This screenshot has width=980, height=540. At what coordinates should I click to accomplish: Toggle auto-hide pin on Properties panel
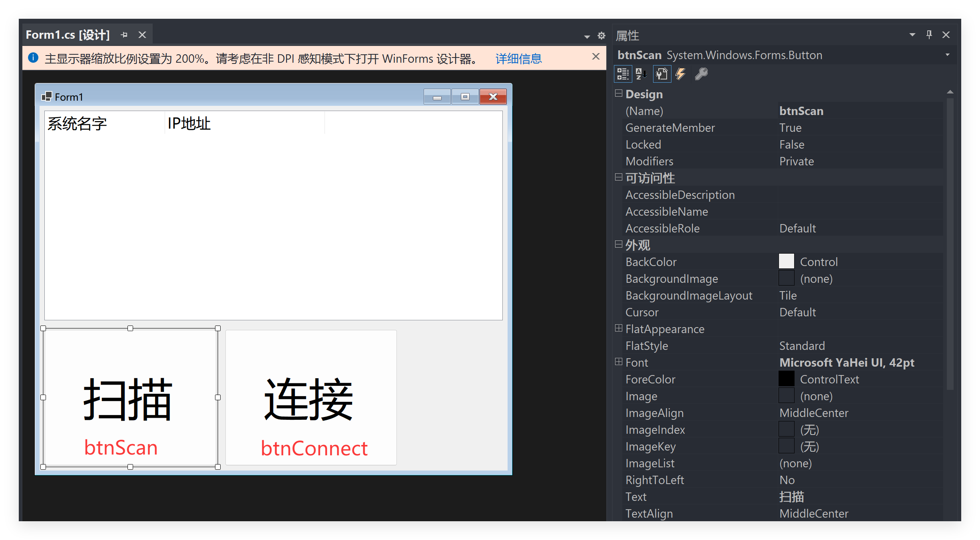click(929, 35)
